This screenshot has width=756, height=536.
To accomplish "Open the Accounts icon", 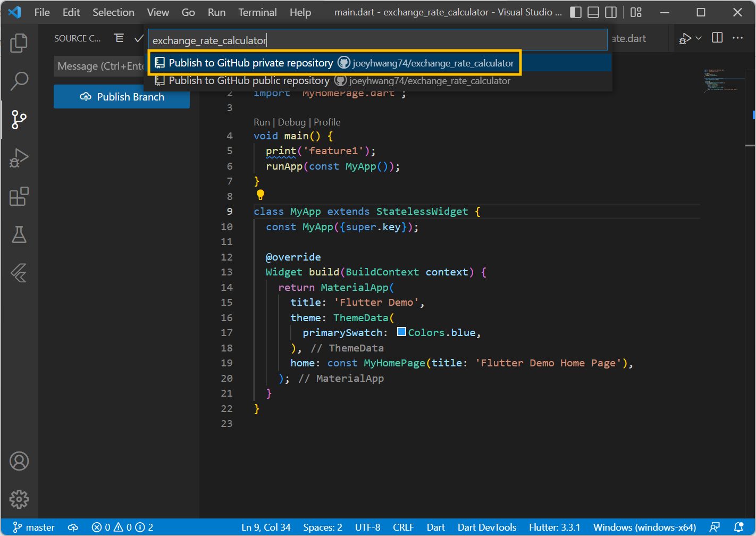I will point(19,461).
